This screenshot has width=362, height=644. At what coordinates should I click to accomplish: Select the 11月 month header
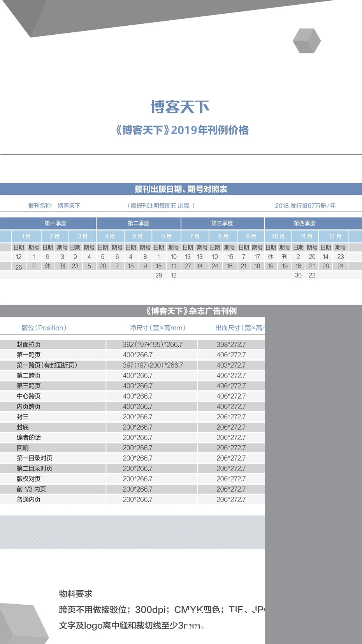pyautogui.click(x=306, y=236)
